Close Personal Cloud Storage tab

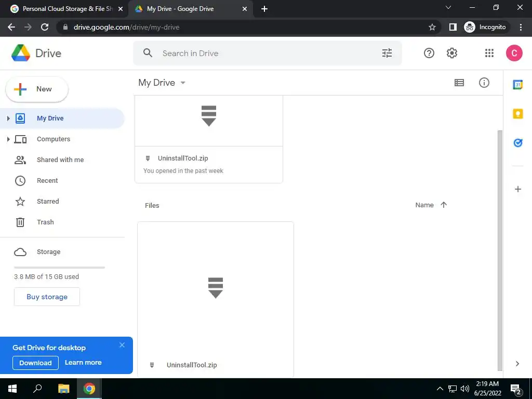click(x=121, y=9)
